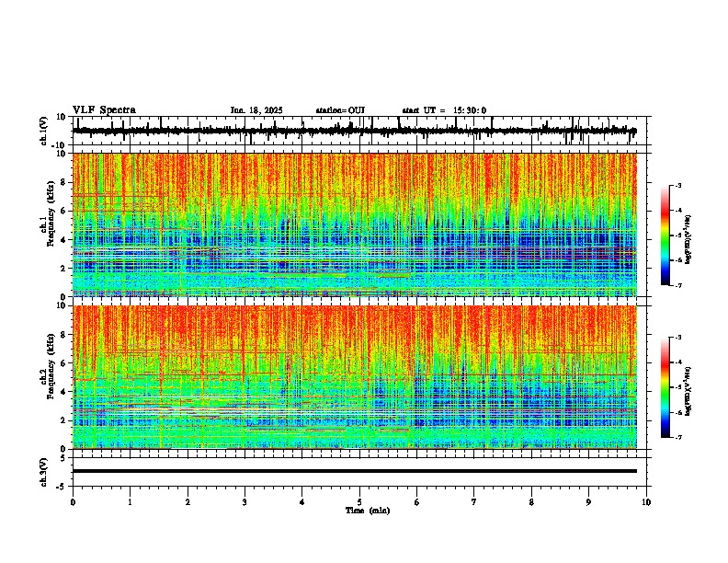Screen dimensions: 728x563
Task: Click the ch.1 "Frequency (kHz)" axis label
Action: [51, 213]
